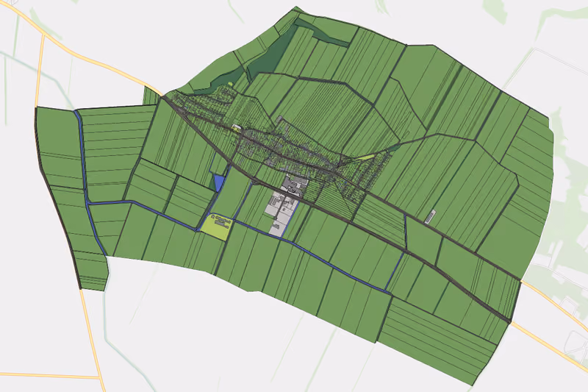Select the yellow-green parcel beside the canal
Screen dimensions: 588x392
[215, 227]
